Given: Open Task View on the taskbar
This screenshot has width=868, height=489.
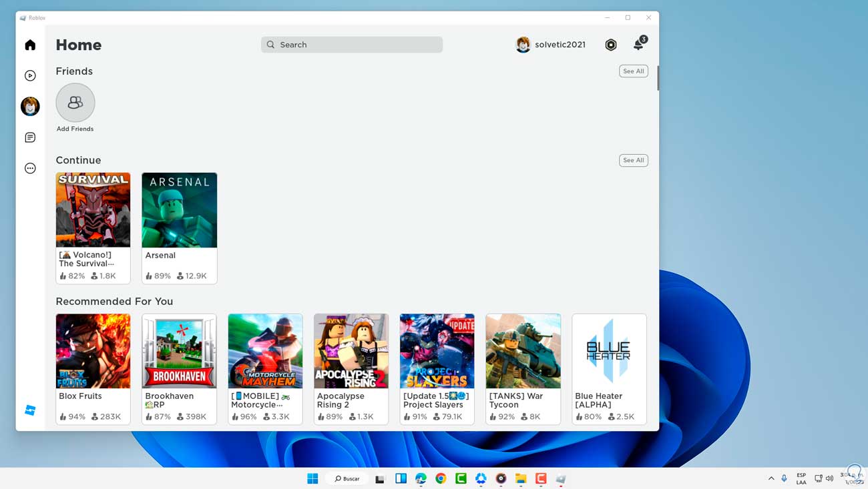Looking at the screenshot, I should tap(381, 478).
